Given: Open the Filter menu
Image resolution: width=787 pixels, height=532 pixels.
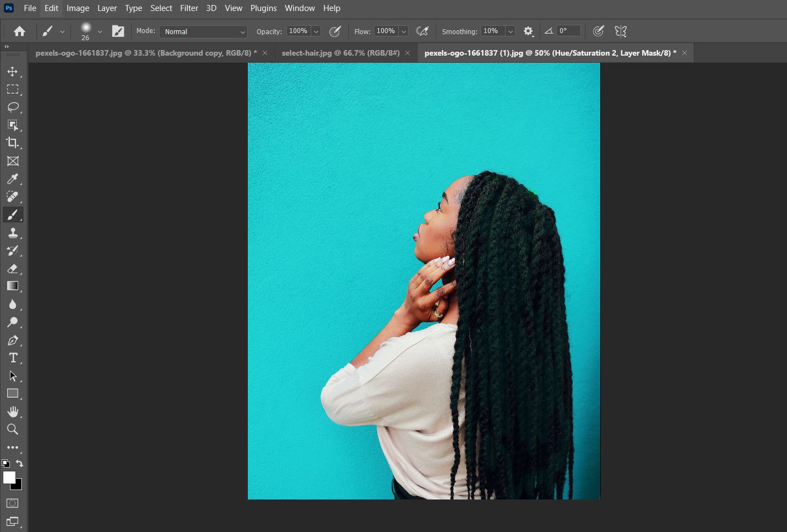Looking at the screenshot, I should pos(189,8).
